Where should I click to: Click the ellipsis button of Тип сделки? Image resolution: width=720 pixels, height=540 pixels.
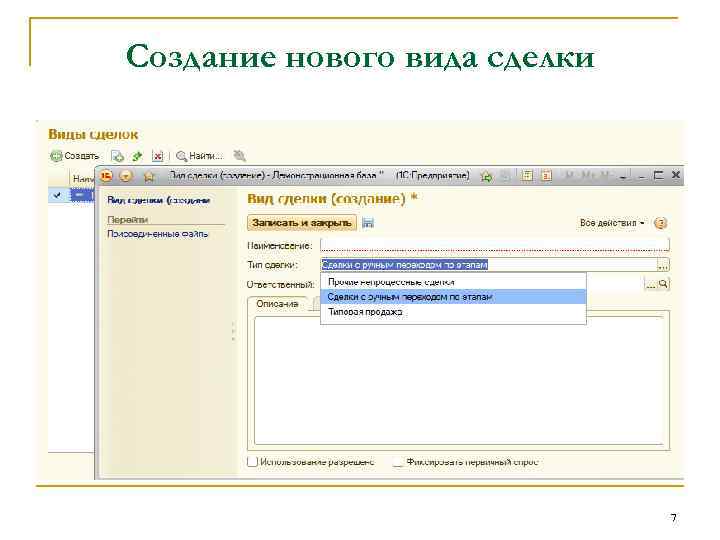[663, 265]
